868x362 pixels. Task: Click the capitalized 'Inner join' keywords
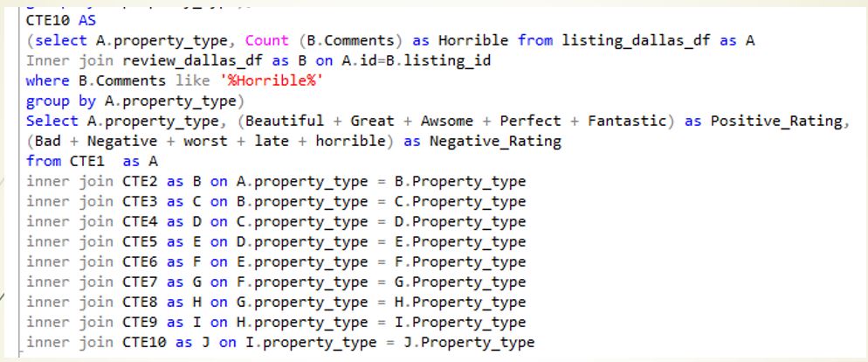point(69,61)
